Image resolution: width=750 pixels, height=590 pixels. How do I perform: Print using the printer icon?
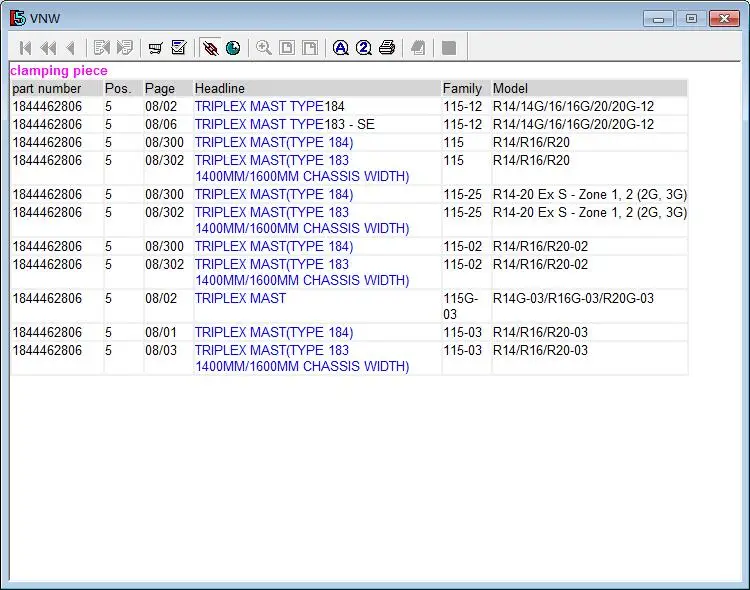point(387,48)
